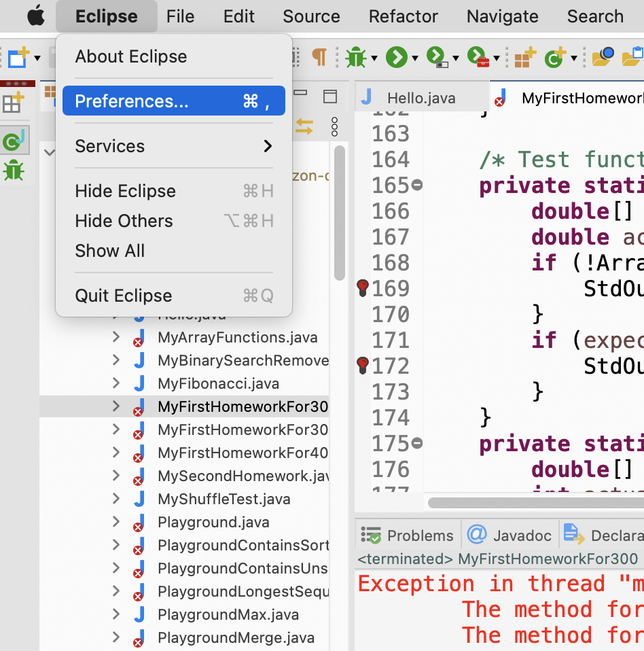Open the Services submenu

click(173, 146)
